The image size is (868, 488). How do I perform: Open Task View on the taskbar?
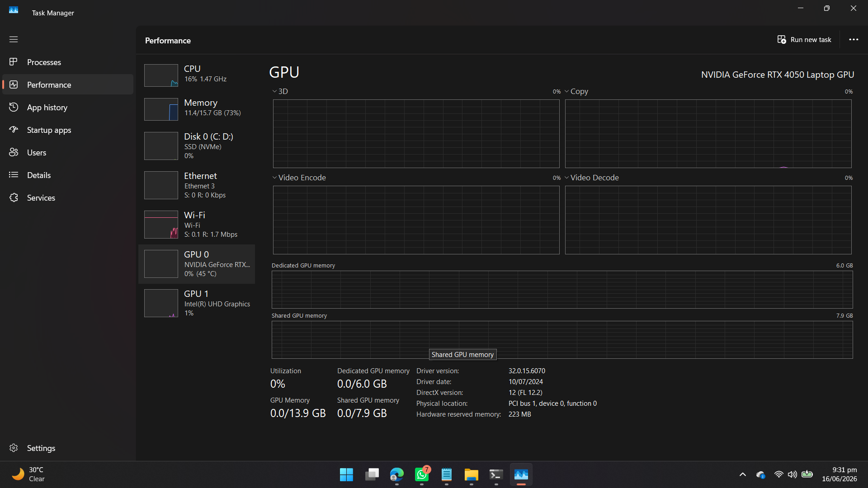[x=372, y=474]
